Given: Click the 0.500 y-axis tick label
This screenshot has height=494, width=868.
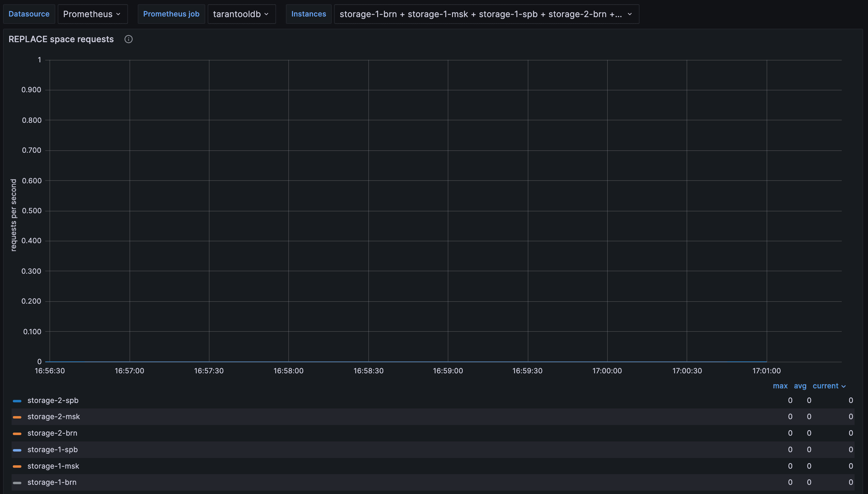Looking at the screenshot, I should [x=31, y=211].
